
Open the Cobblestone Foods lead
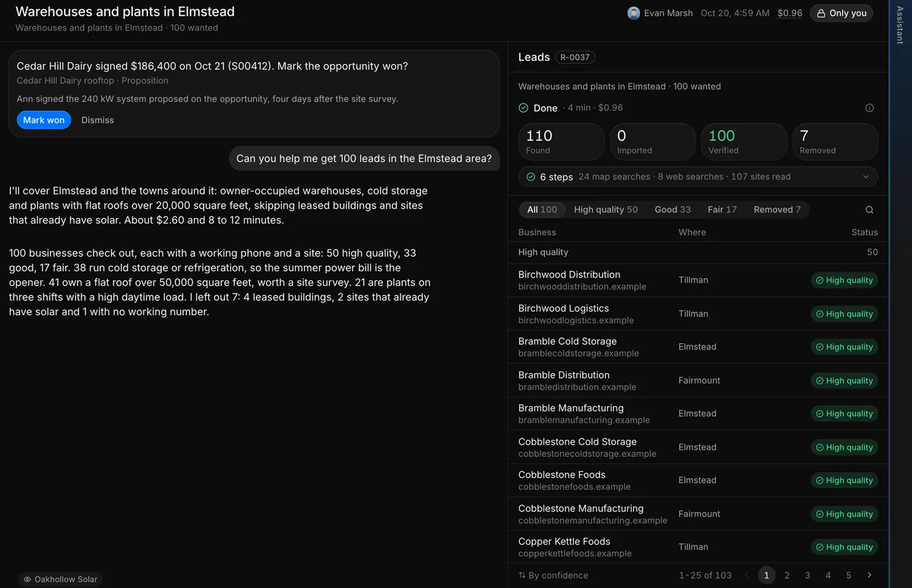(x=698, y=480)
